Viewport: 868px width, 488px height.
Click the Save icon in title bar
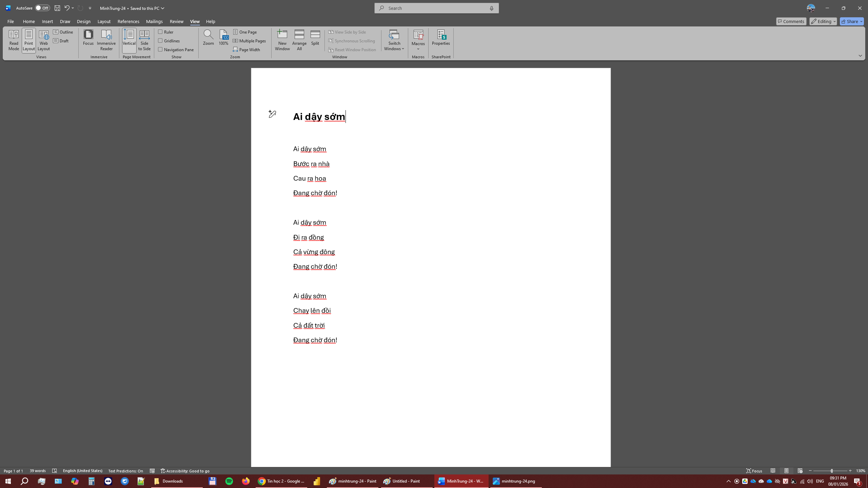click(x=57, y=8)
